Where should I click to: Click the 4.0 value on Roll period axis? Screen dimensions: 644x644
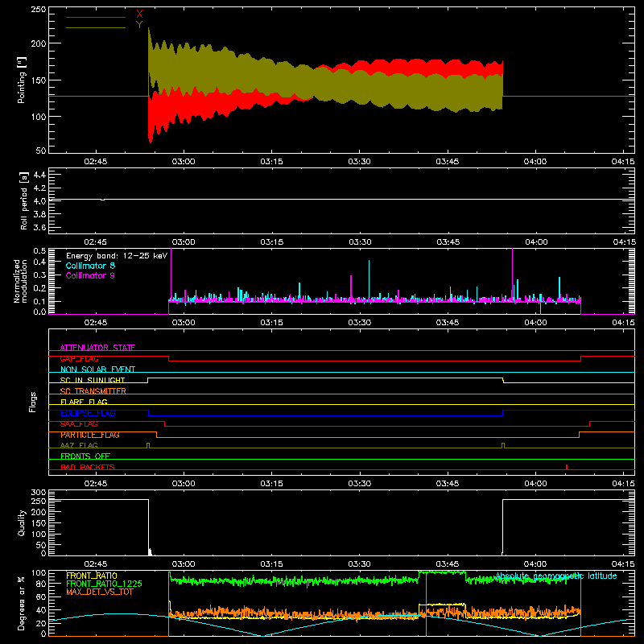pos(39,201)
